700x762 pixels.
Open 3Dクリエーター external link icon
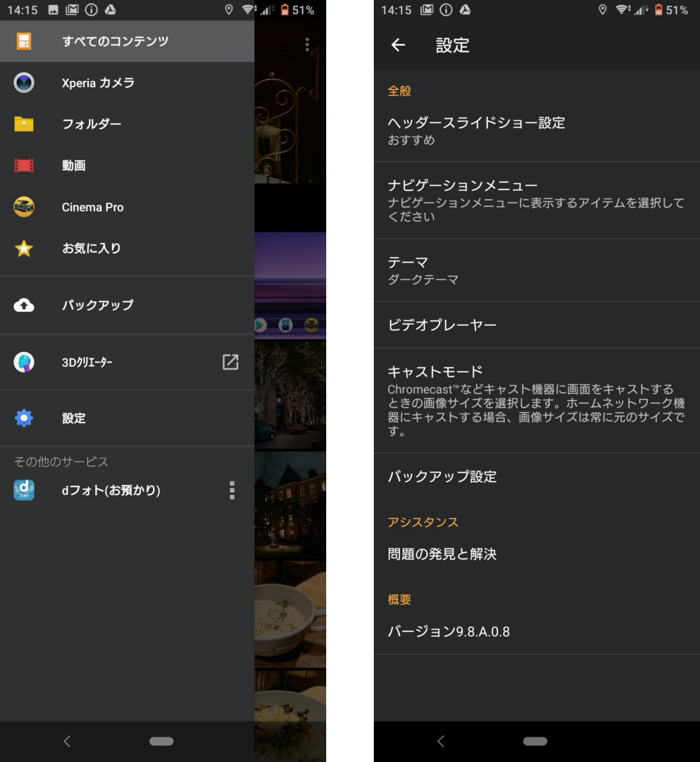pos(230,362)
